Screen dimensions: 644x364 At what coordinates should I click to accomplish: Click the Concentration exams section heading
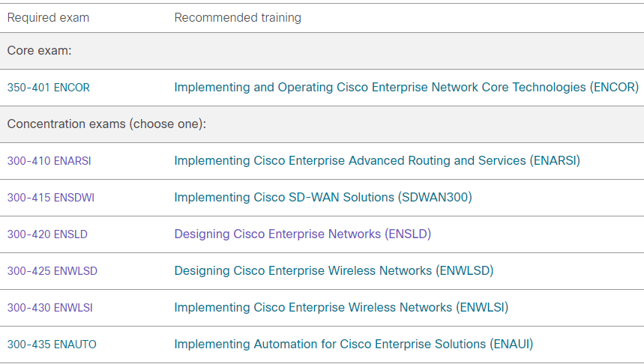106,124
